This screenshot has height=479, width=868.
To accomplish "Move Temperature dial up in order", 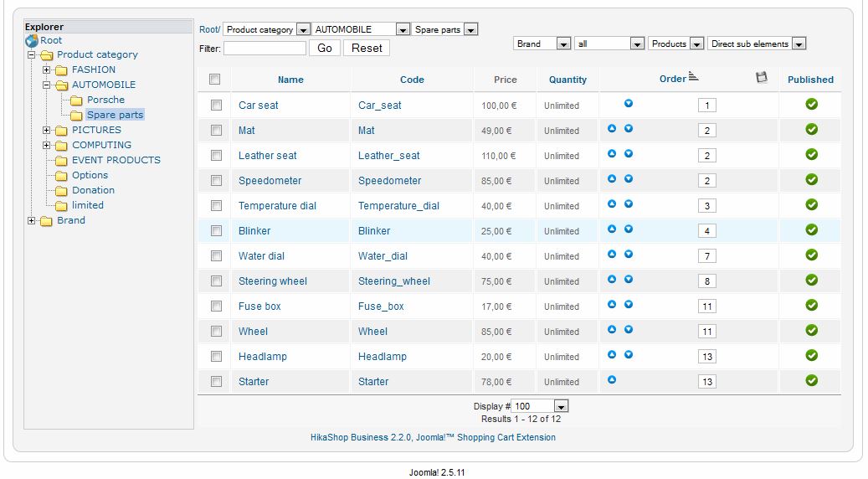I will tap(612, 203).
